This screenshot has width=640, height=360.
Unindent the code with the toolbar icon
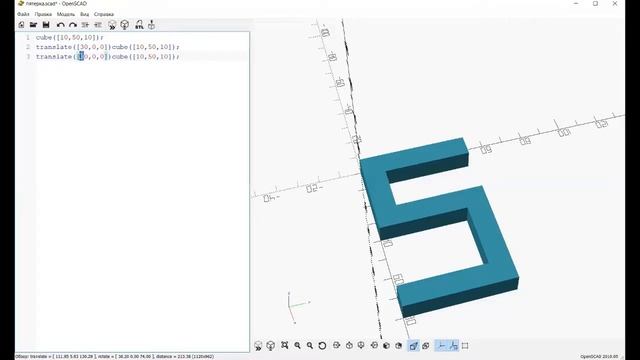tap(85, 25)
